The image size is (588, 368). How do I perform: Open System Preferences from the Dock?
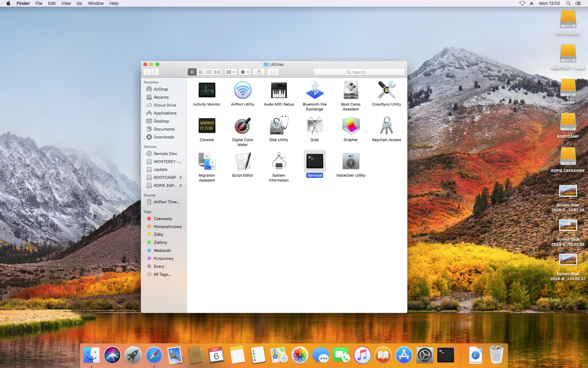(x=425, y=355)
